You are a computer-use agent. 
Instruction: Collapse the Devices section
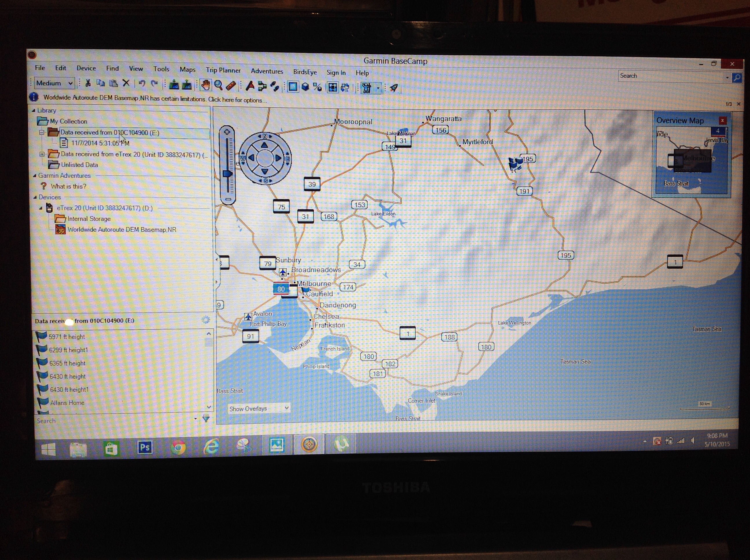pos(35,197)
